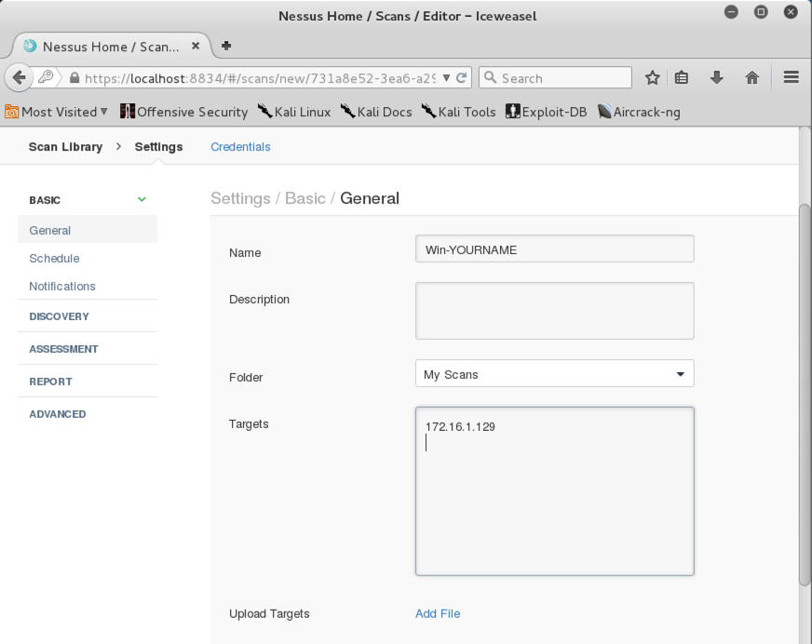The height and width of the screenshot is (644, 812).
Task: Open the downloads arrow icon
Action: coord(716,78)
